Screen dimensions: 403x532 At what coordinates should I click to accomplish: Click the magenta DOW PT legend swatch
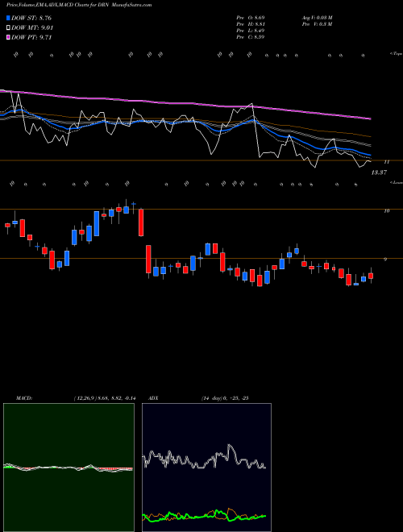8,37
